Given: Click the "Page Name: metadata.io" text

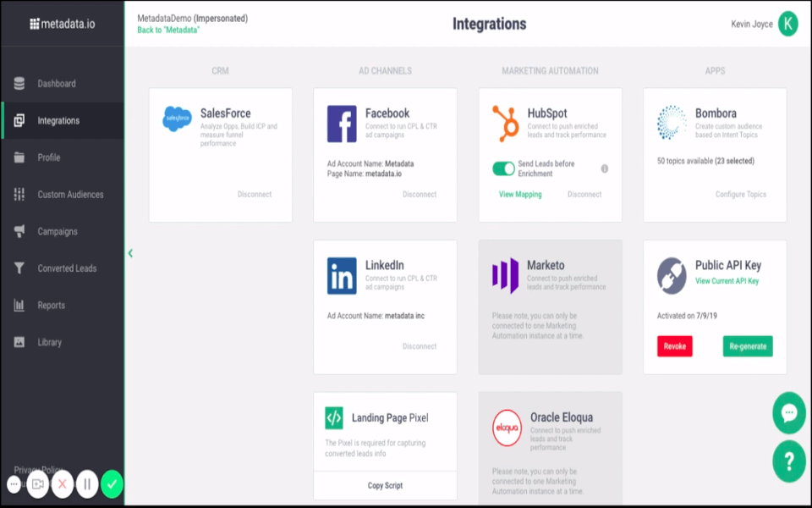Looking at the screenshot, I should (364, 174).
